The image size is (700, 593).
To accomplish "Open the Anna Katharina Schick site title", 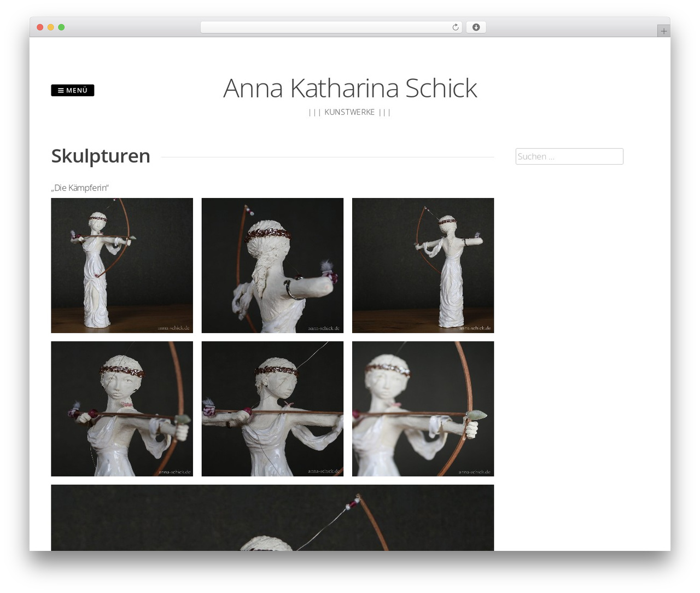I will click(350, 88).
